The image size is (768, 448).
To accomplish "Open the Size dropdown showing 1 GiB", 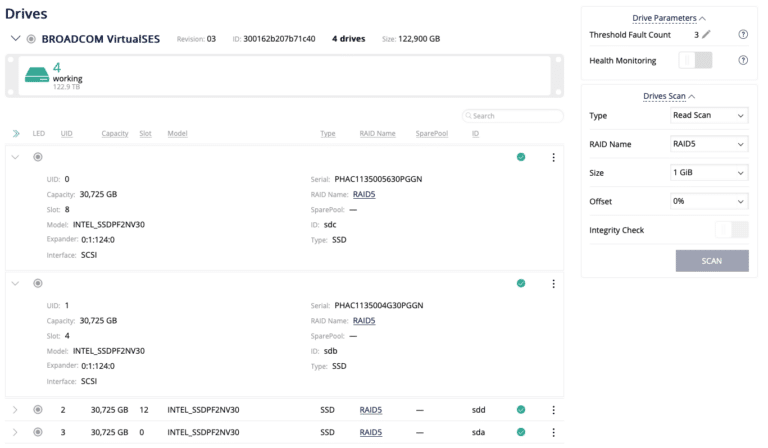I will click(x=709, y=172).
